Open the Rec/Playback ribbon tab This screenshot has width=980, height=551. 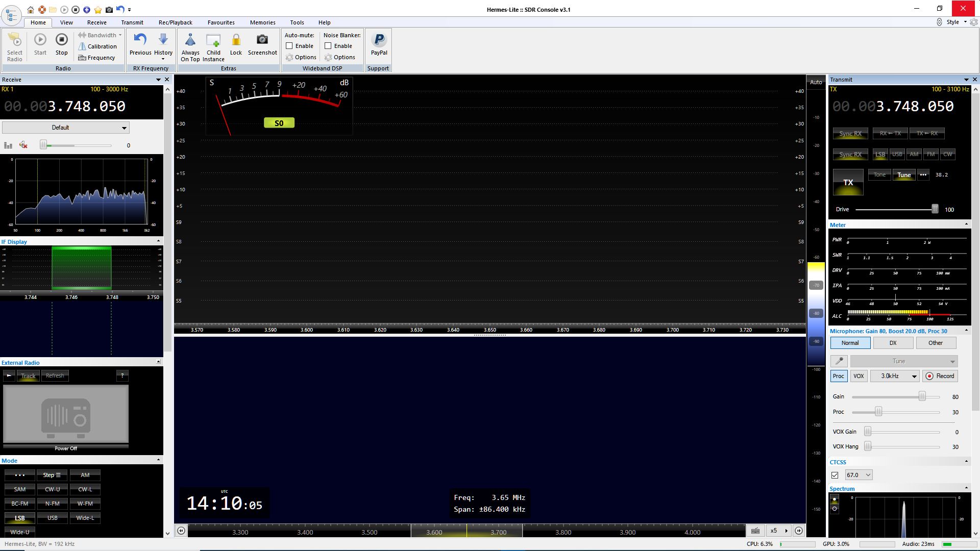click(175, 22)
